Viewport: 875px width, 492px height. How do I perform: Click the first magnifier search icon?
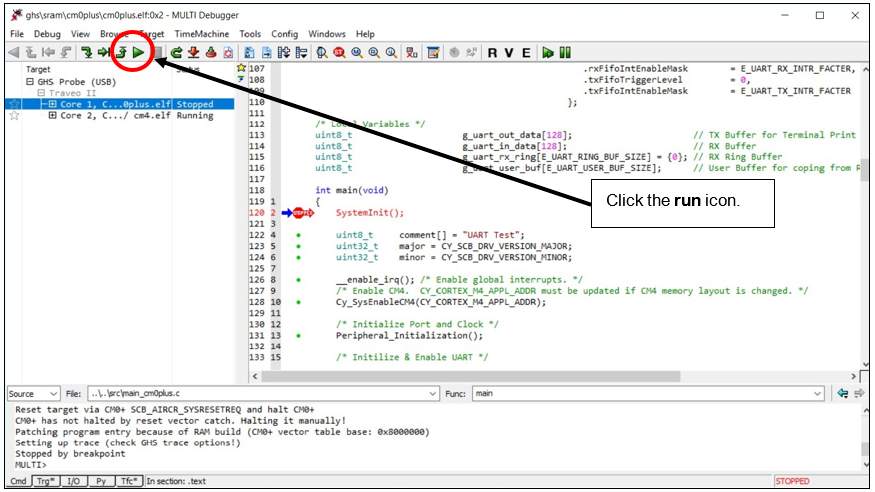321,52
